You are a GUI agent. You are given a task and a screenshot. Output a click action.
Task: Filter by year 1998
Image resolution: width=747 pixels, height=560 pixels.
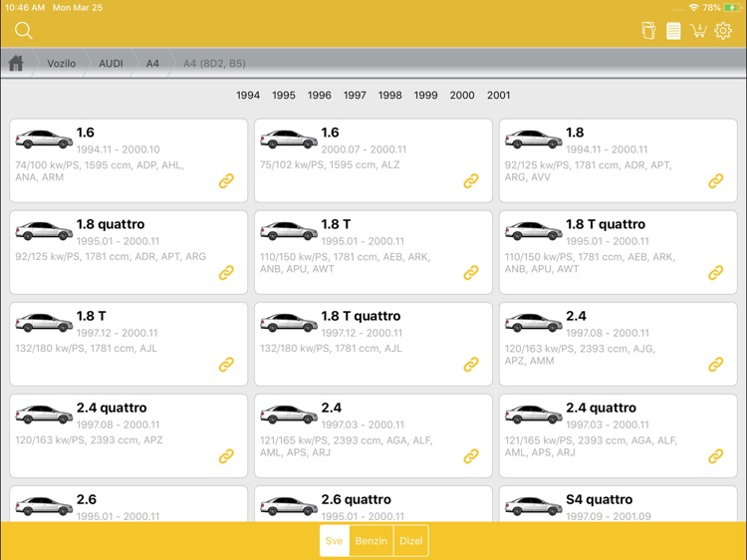(390, 95)
